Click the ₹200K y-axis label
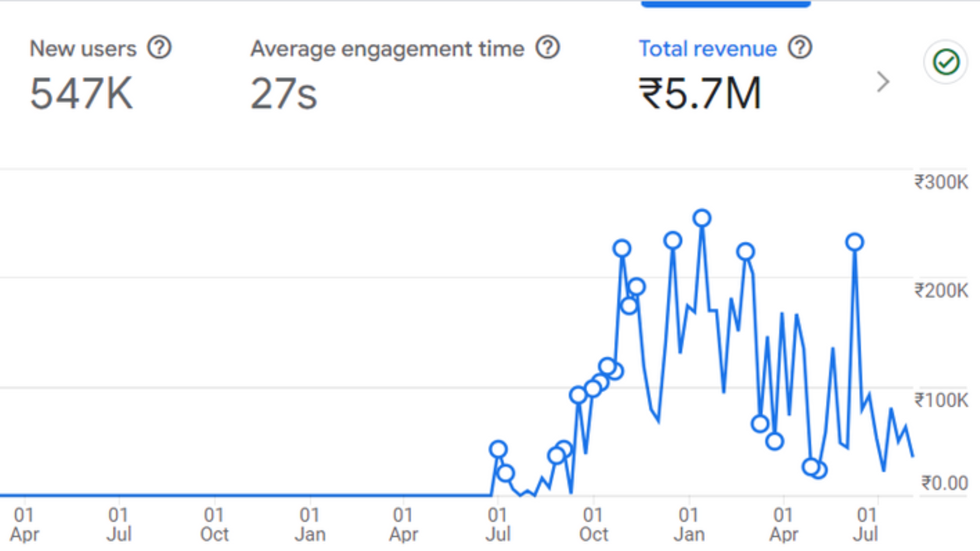This screenshot has width=980, height=551. [941, 291]
